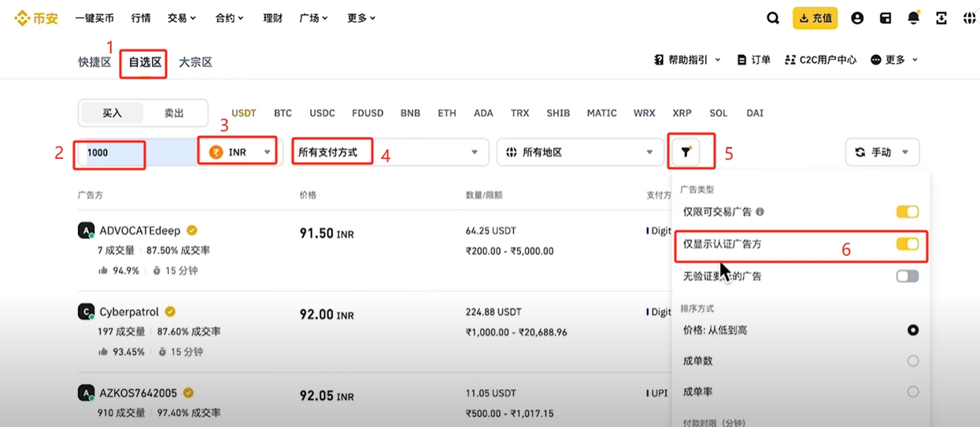The width and height of the screenshot is (980, 427).
Task: Click Cyberpatrol verified badge
Action: click(169, 311)
